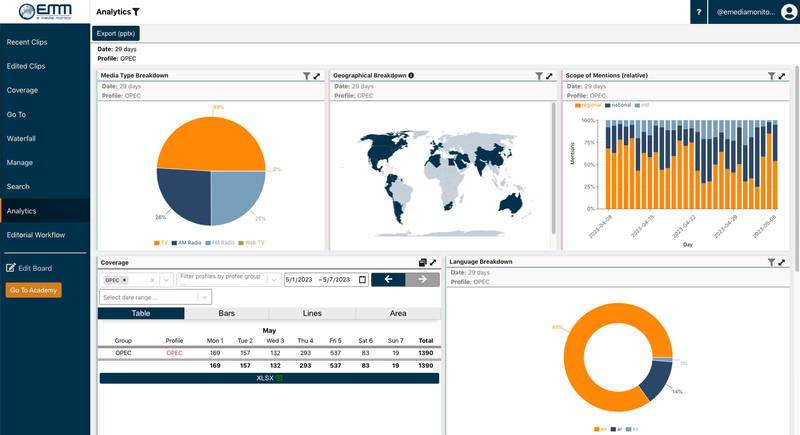Open Waterfall in the sidebar

tap(21, 138)
